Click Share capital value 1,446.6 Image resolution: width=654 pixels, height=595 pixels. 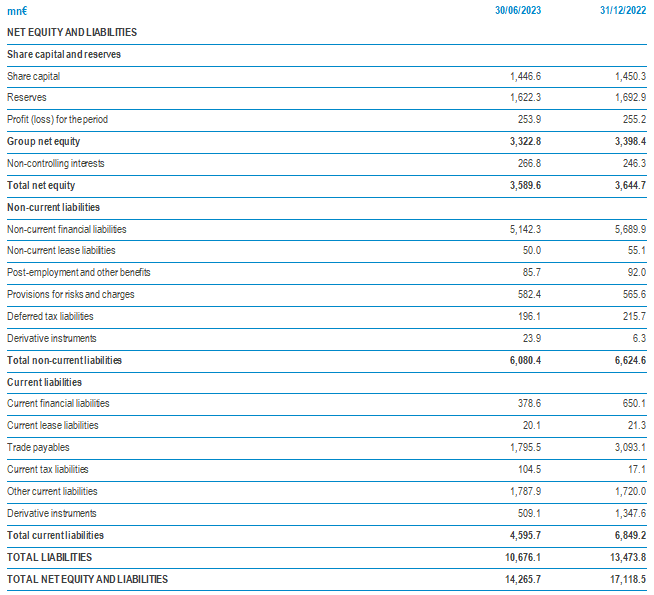pyautogui.click(x=525, y=76)
